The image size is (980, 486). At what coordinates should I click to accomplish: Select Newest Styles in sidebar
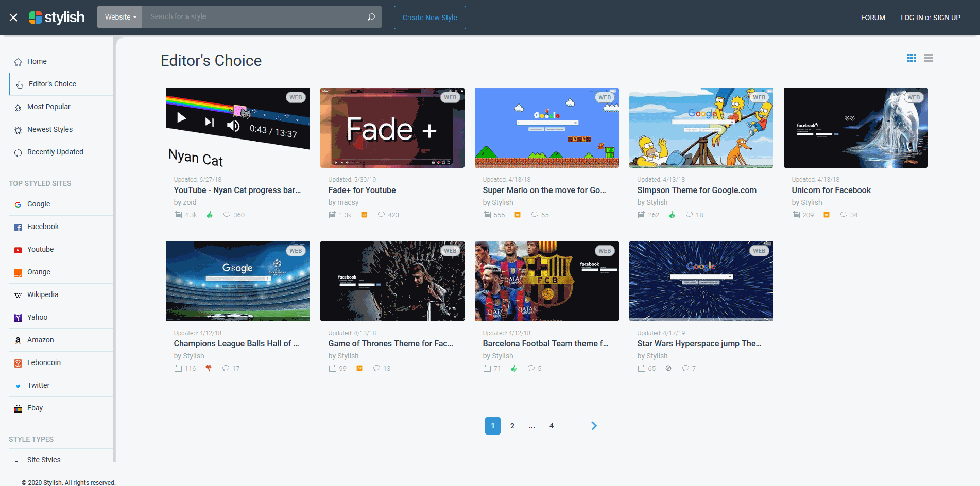tap(49, 129)
